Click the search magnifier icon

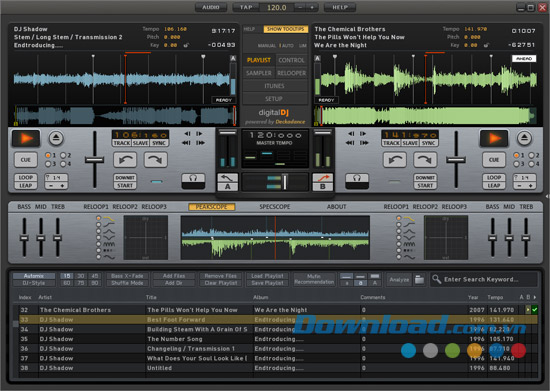coord(436,279)
